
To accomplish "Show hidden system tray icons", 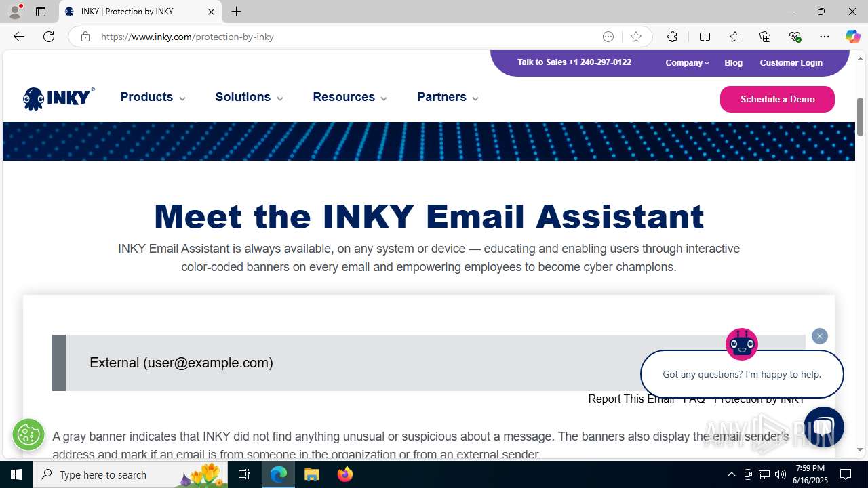I will click(x=731, y=474).
